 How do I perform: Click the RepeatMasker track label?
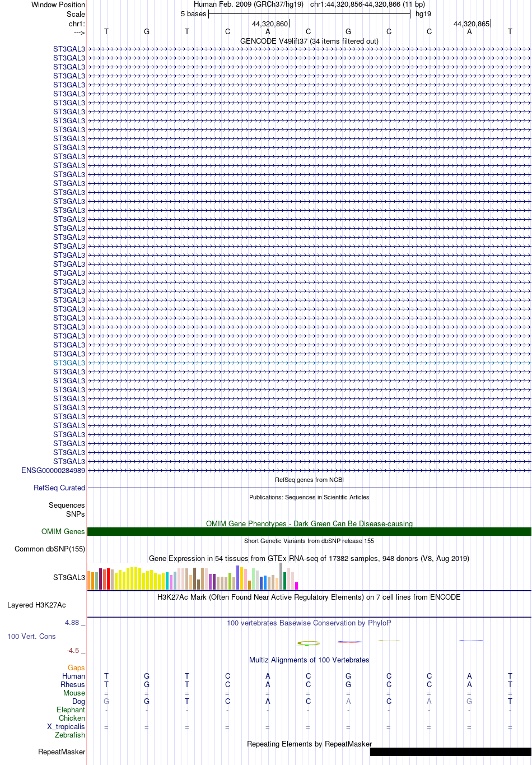(62, 752)
